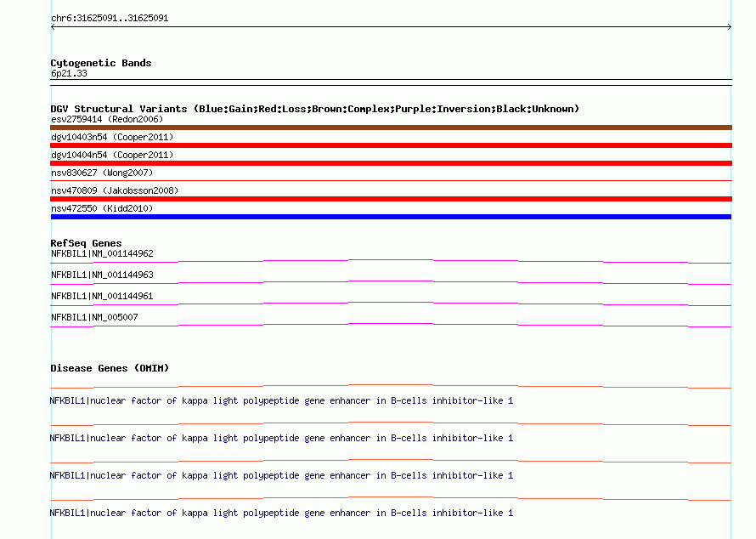Click the 6p21.33 cytogenetic band label
Viewport: 756px width, 539px height.
(69, 73)
